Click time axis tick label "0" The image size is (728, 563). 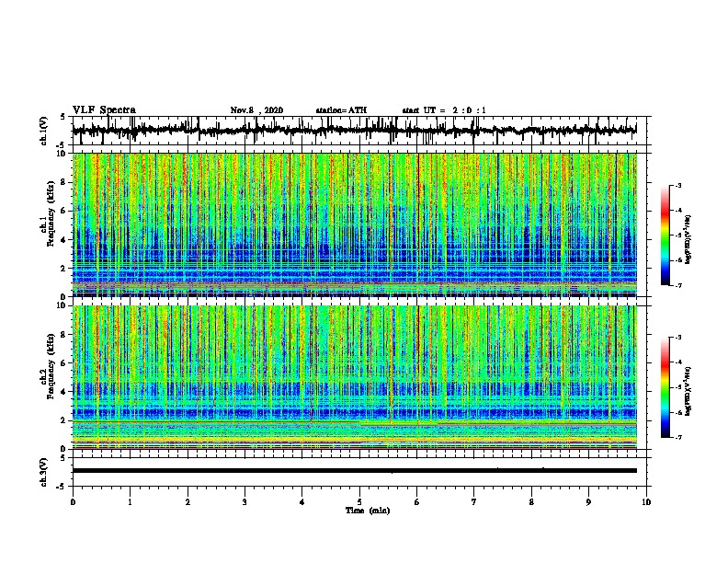pyautogui.click(x=73, y=502)
